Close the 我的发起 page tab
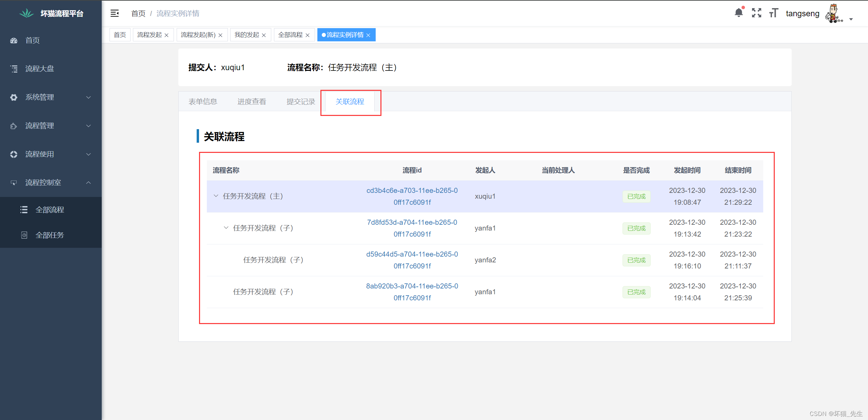Viewport: 868px width, 420px height. [x=264, y=35]
